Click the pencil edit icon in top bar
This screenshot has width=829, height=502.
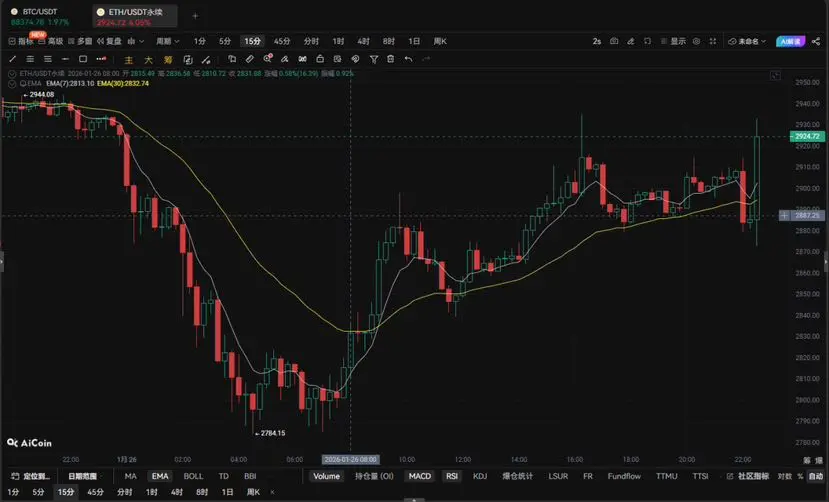tap(630, 41)
